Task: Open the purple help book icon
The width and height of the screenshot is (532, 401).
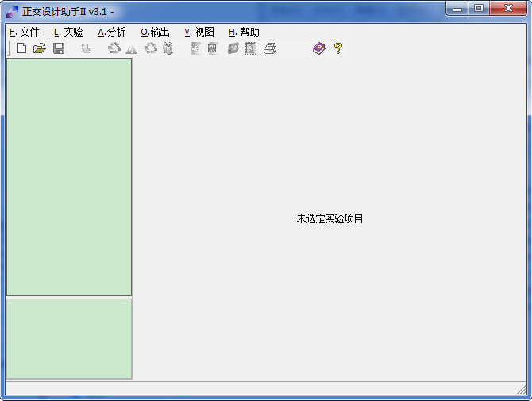Action: 319,48
